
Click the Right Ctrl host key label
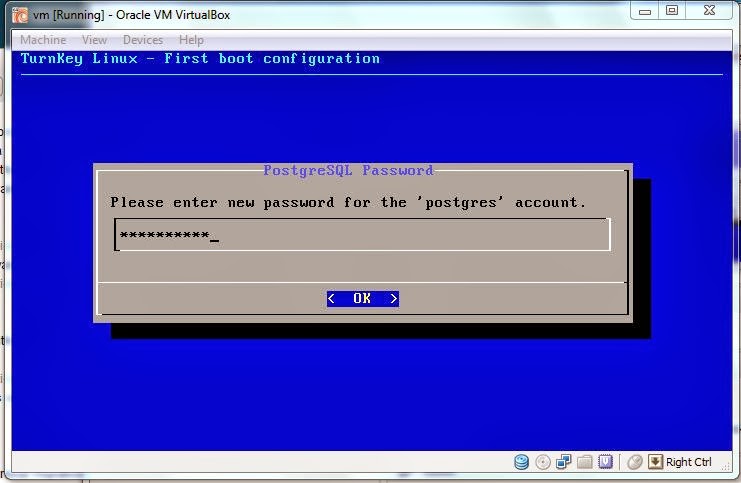[689, 462]
